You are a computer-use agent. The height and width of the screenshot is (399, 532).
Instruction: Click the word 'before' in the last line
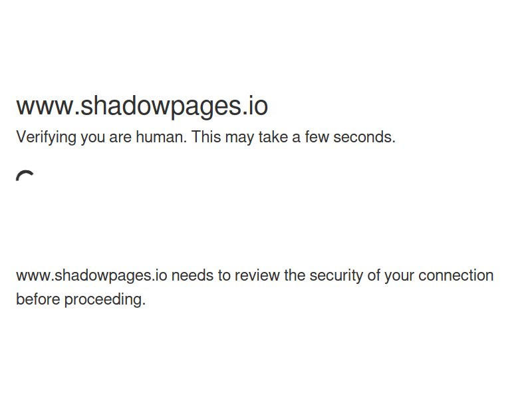38,300
